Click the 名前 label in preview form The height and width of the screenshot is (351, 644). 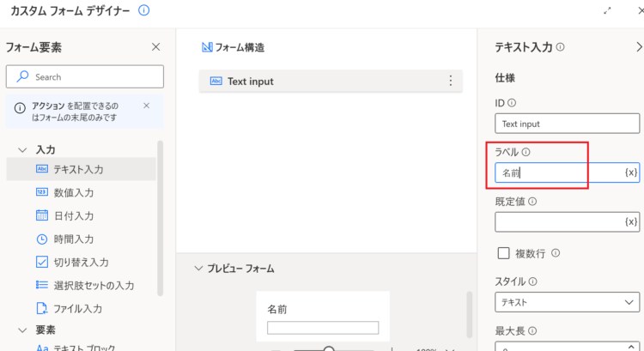pos(276,309)
